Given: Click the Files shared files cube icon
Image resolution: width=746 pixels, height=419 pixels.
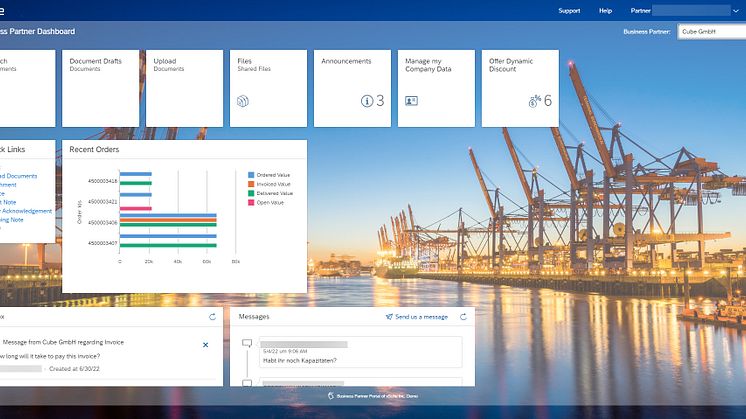Looking at the screenshot, I should [243, 101].
